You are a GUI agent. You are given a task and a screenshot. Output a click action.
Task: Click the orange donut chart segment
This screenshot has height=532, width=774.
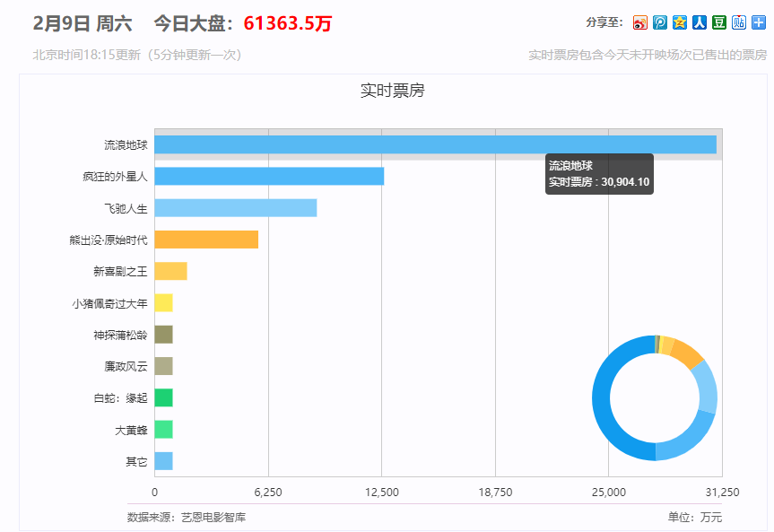pyautogui.click(x=688, y=353)
